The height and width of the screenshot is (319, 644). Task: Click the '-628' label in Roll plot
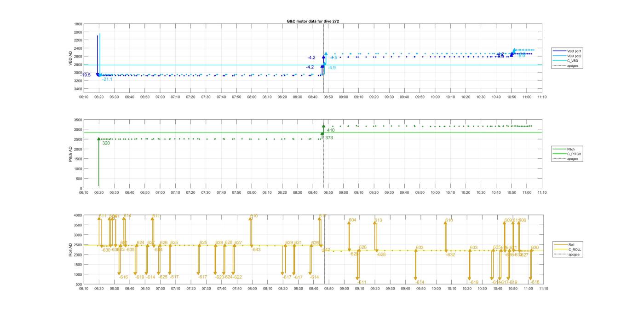381,254
